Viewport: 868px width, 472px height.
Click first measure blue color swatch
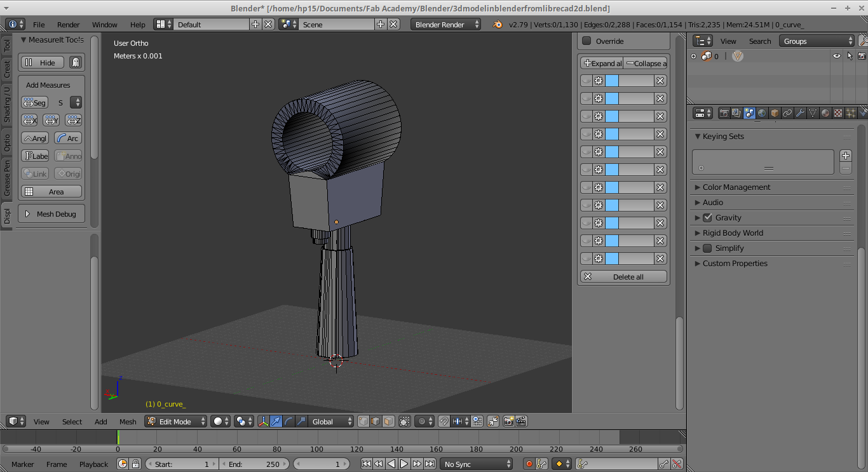[x=612, y=81]
